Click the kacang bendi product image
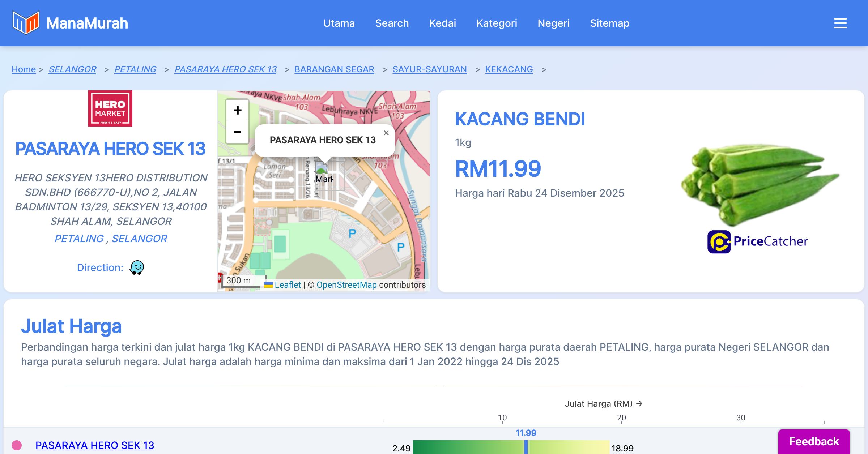This screenshot has width=868, height=454. [759, 184]
